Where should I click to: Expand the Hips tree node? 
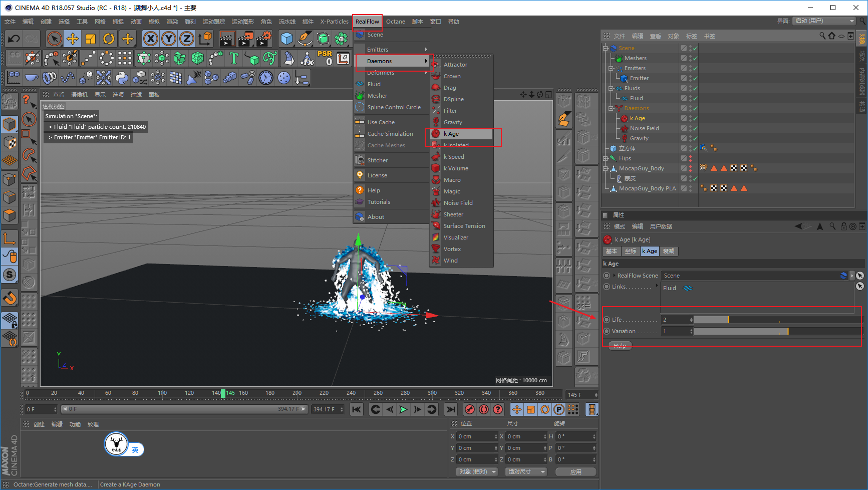tap(606, 158)
